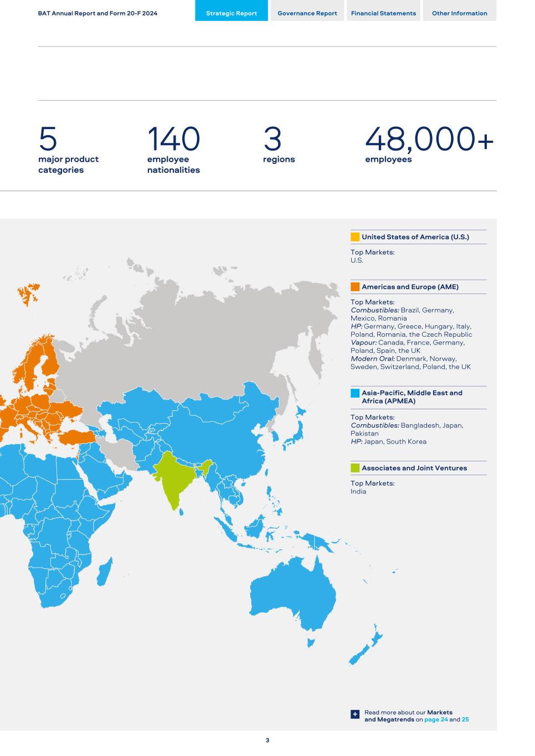
Task: Click New Zealand on the map
Action: [366, 648]
